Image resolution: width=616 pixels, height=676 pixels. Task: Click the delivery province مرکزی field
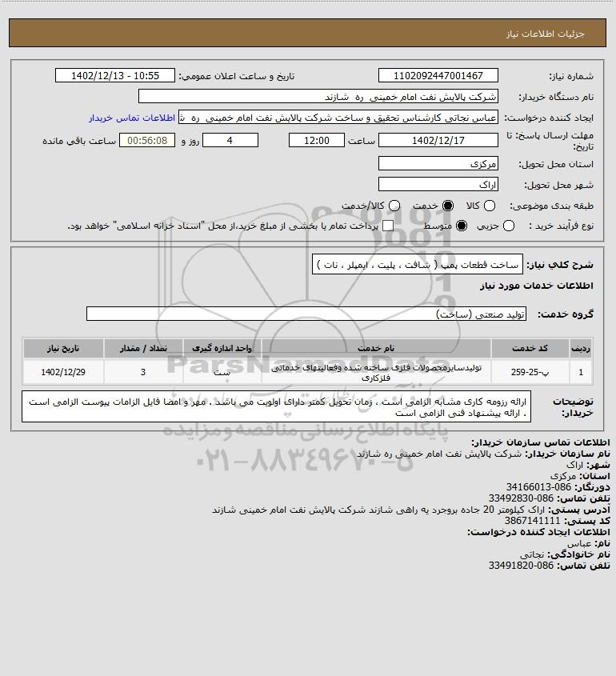438,163
